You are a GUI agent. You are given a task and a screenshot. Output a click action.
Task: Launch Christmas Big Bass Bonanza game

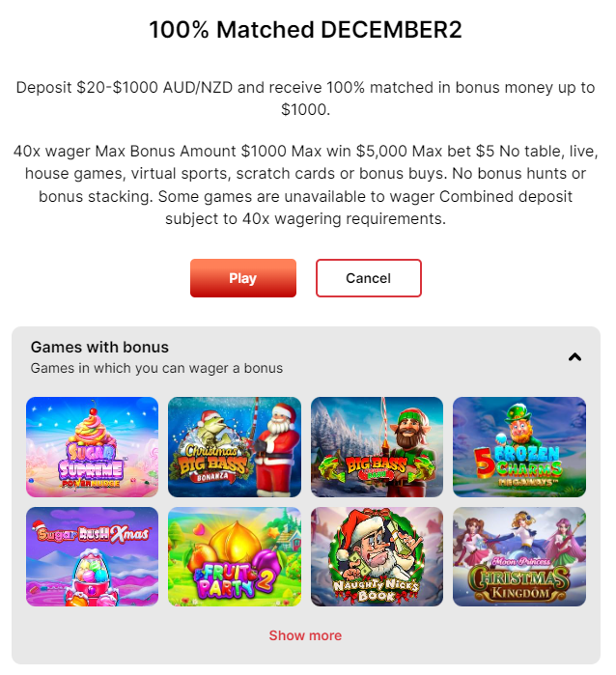click(x=235, y=447)
